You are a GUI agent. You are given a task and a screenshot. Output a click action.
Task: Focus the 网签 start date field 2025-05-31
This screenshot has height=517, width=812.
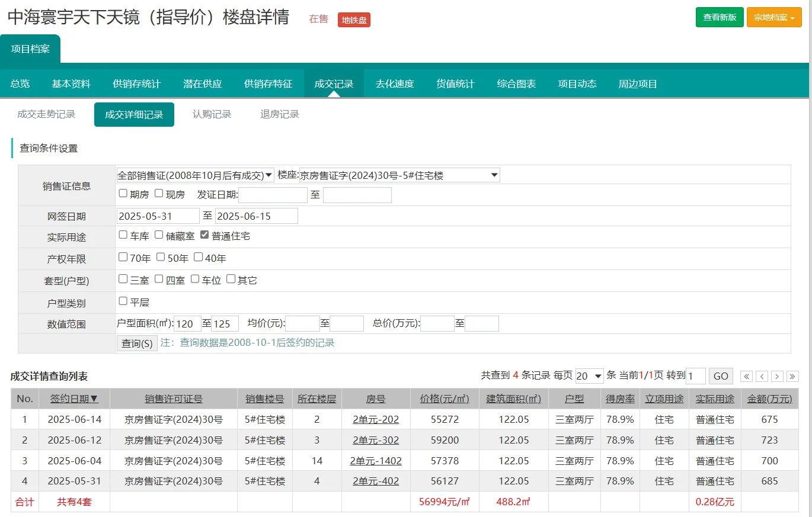coord(158,216)
